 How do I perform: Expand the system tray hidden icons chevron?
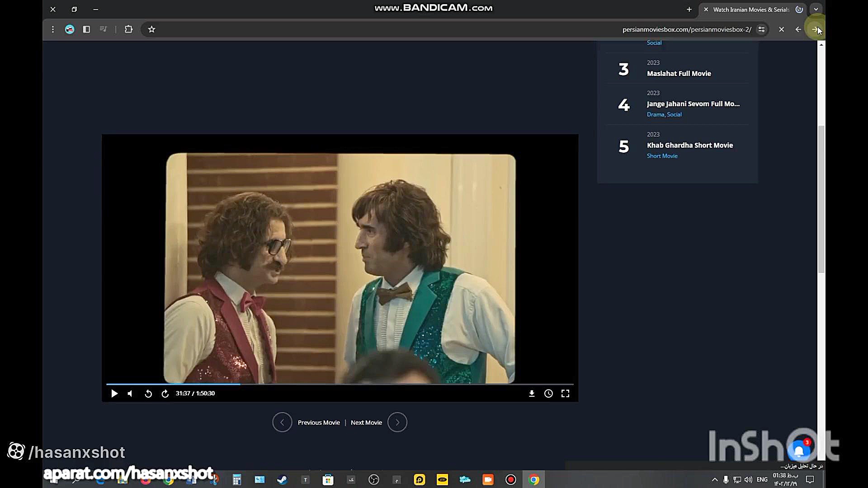[715, 480]
